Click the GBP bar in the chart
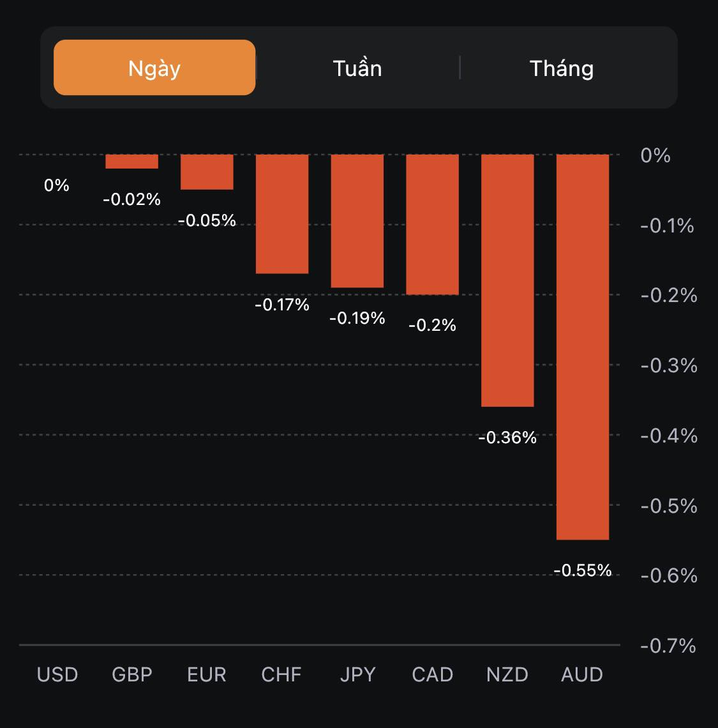The image size is (718, 728). pyautogui.click(x=132, y=162)
